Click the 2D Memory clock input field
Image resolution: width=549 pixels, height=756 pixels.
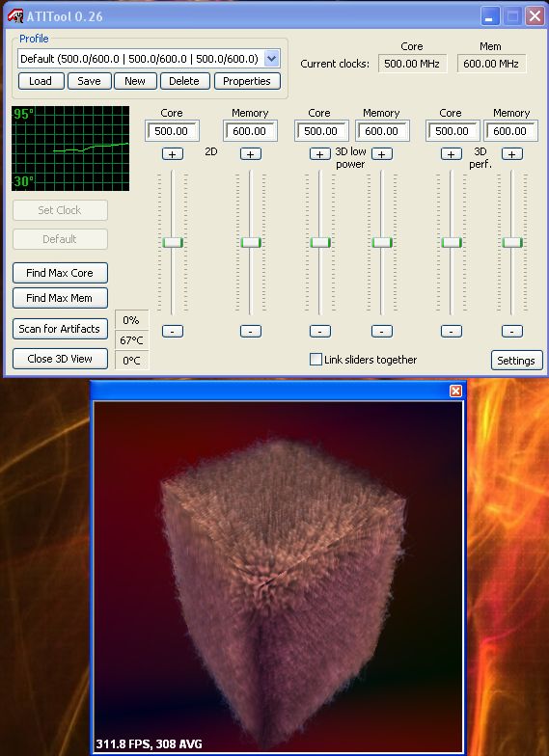tap(250, 131)
